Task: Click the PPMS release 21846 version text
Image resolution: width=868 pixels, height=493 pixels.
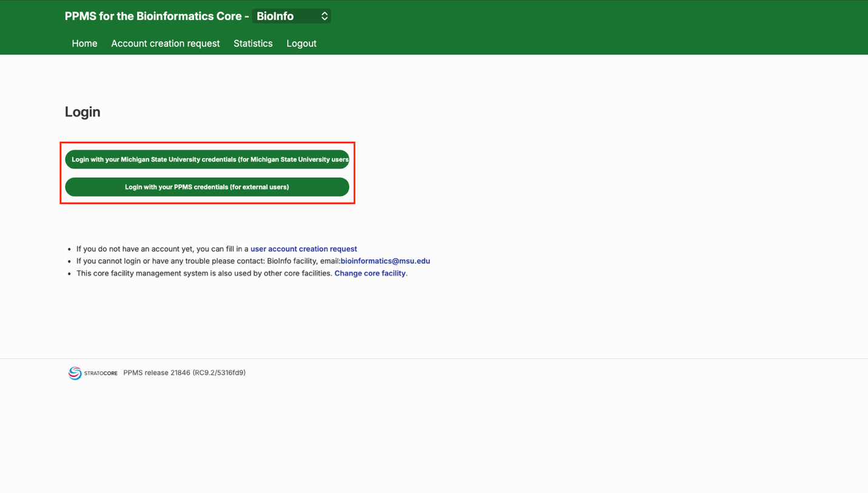Action: point(184,373)
